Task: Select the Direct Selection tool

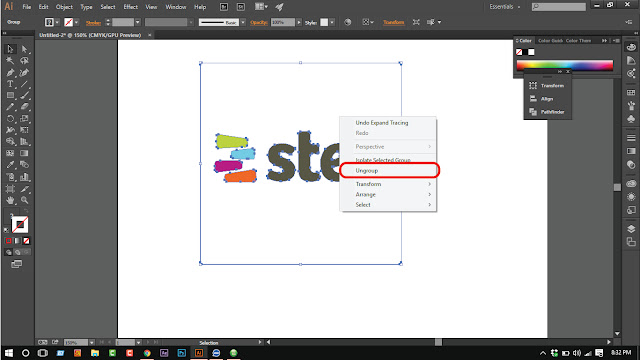Action: tap(24, 49)
